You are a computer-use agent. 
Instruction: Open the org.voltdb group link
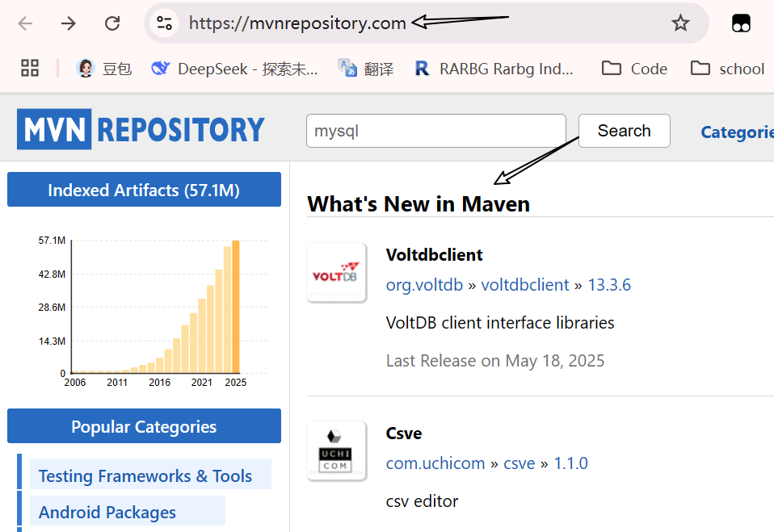pyautogui.click(x=424, y=285)
